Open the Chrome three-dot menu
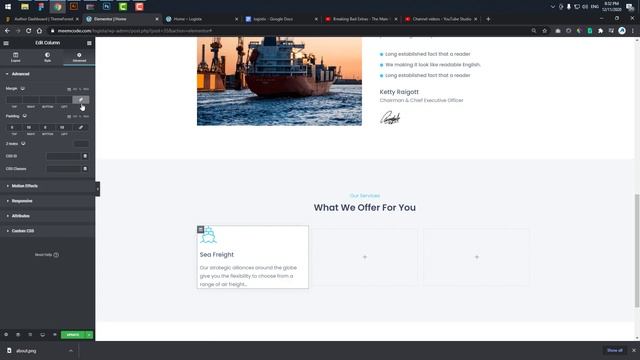 [633, 31]
